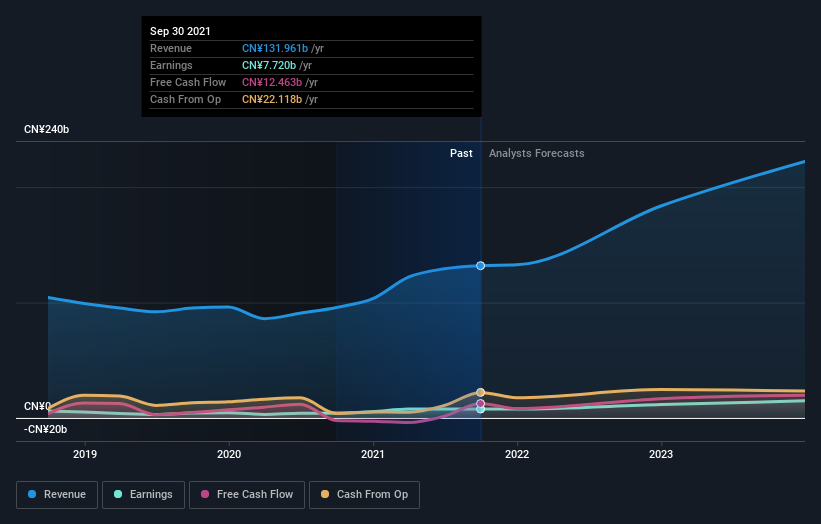The width and height of the screenshot is (821, 524).
Task: Click the CN¥22.118b cash from op value
Action: point(272,99)
